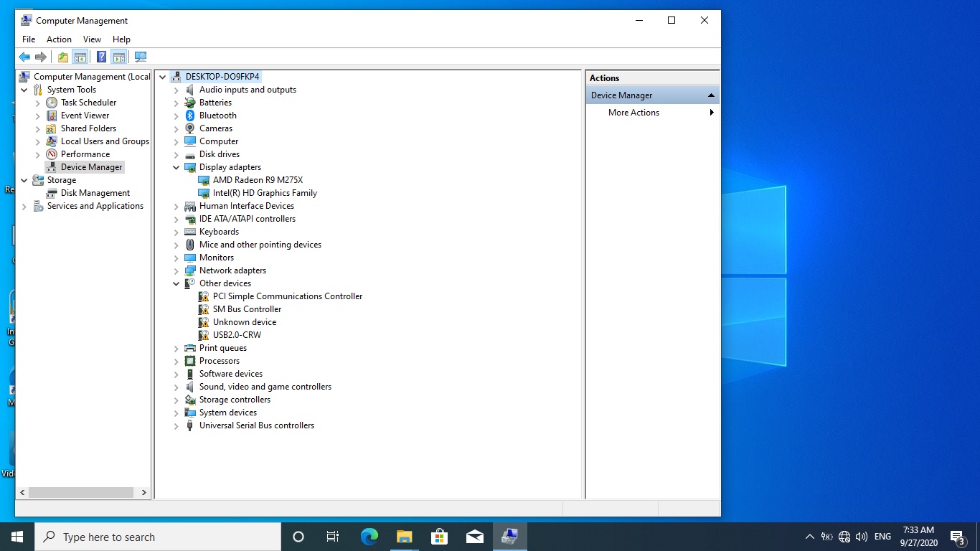Toggle Show/Hide Action Pane toolbar icon
Screen dimensions: 980x551
[119, 57]
